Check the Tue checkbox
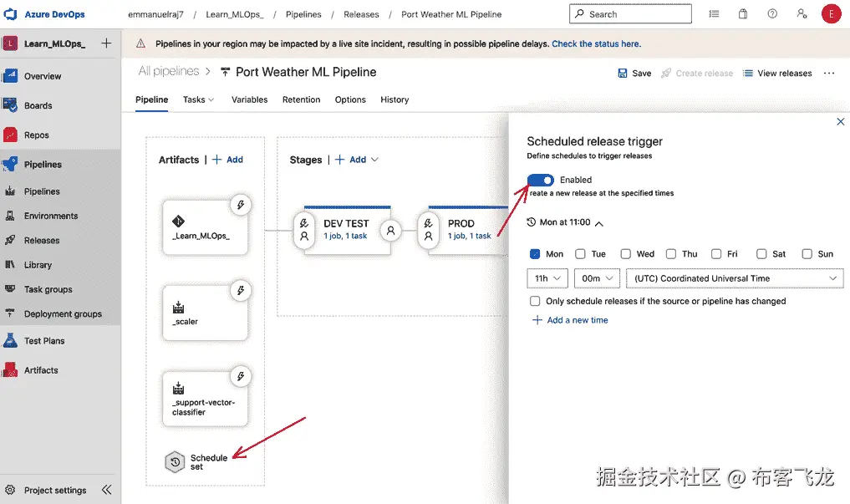Screen dimensions: 850x504 point(580,253)
